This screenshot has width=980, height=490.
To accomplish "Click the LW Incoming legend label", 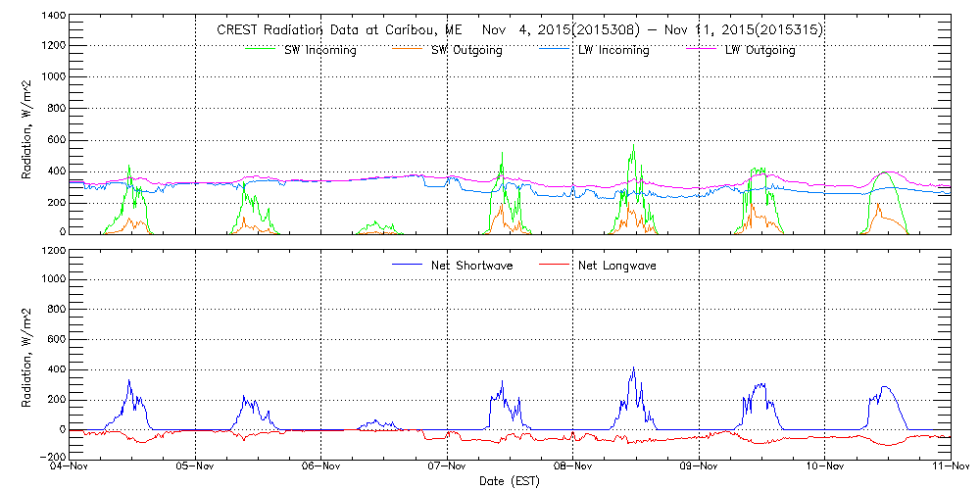I will [613, 51].
